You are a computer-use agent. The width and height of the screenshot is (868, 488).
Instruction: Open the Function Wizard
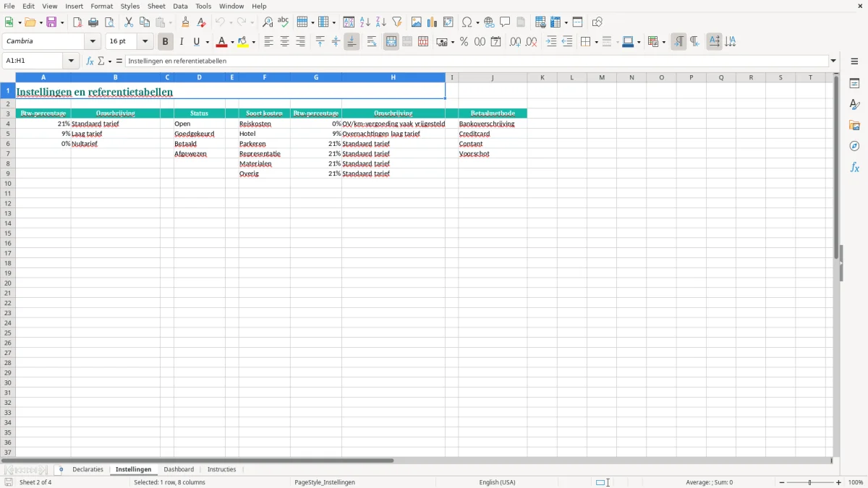tap(90, 61)
